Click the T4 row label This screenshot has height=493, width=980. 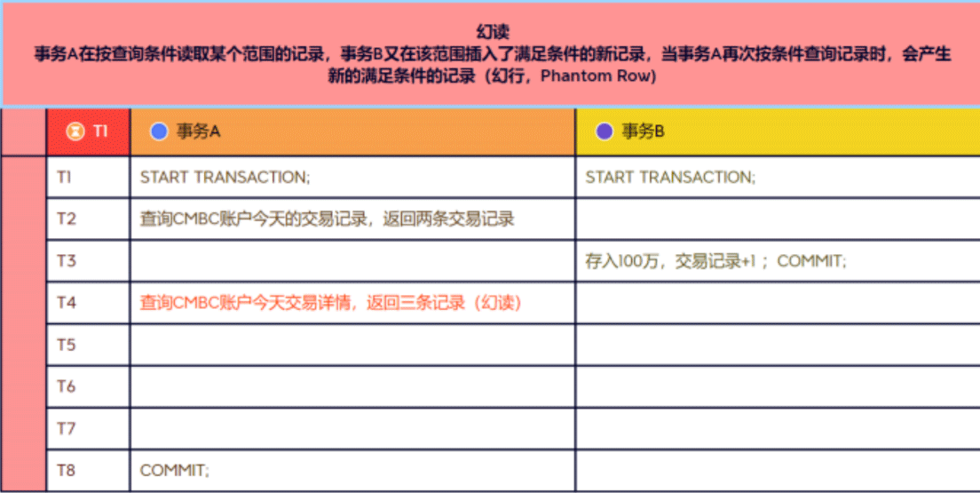click(x=66, y=303)
